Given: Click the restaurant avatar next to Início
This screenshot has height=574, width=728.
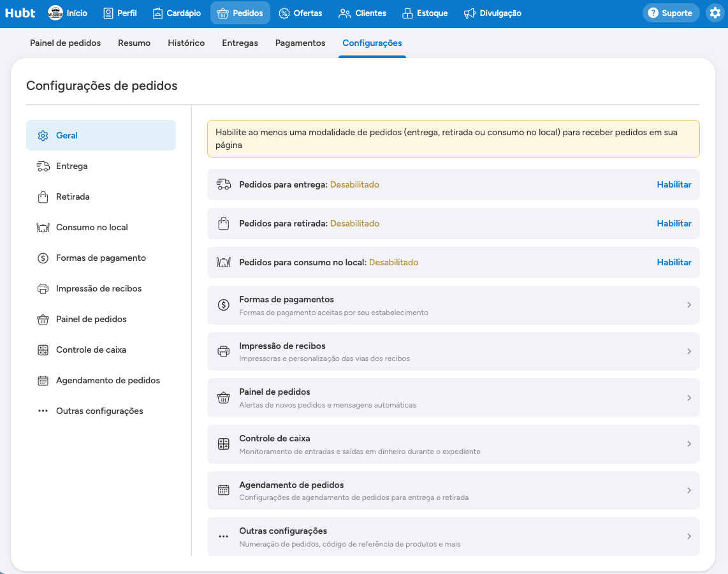Looking at the screenshot, I should (55, 13).
